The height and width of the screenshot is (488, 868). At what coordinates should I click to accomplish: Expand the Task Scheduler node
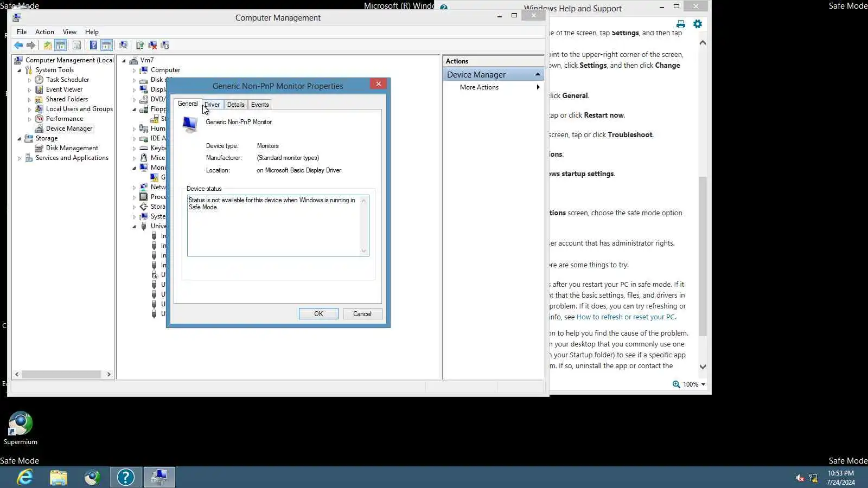coord(29,80)
